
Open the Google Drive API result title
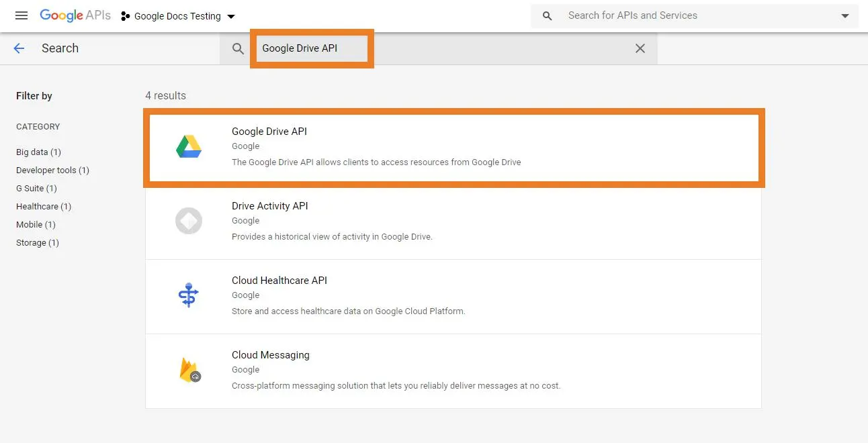coord(269,132)
